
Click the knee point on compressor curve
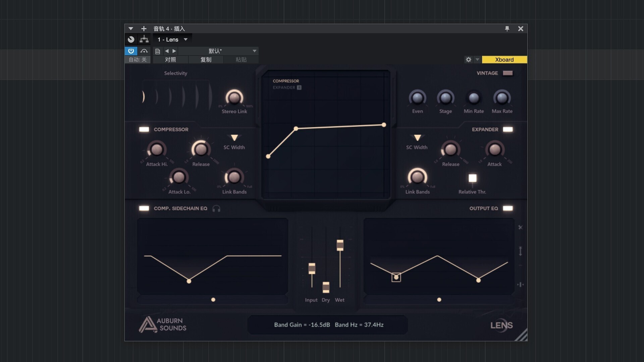296,129
